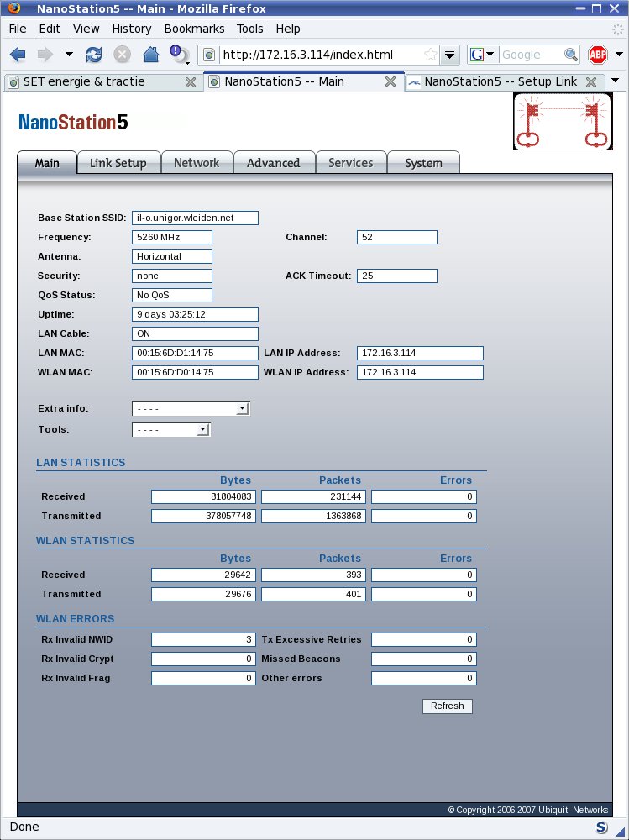
Task: Click the key logo image at top right
Action: 563,121
